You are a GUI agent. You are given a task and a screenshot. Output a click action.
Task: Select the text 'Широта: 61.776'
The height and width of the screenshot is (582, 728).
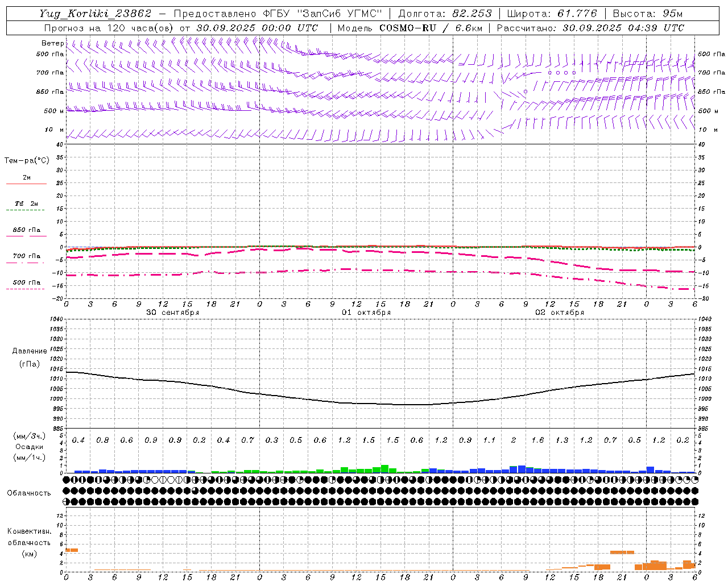click(552, 14)
